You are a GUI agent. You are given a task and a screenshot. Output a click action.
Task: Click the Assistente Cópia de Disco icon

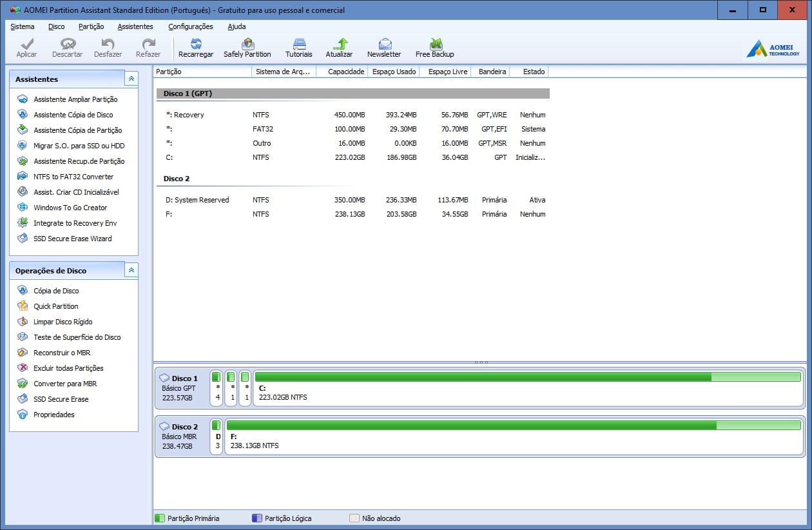[23, 115]
